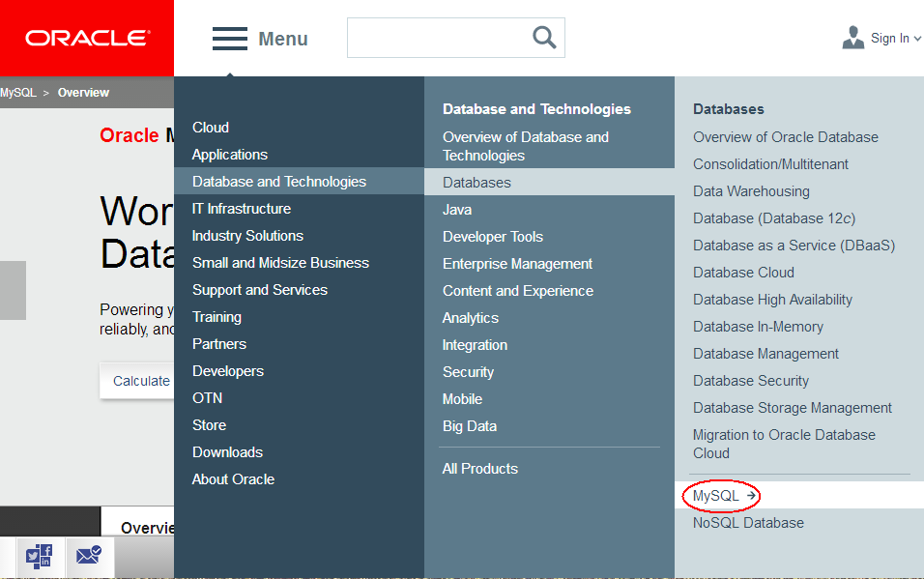Click the Sign In user icon

point(852,38)
